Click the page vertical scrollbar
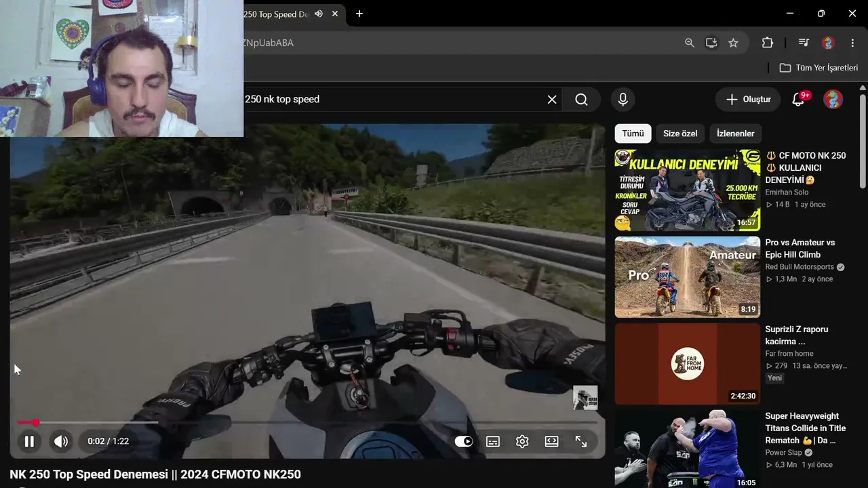This screenshot has height=488, width=868. pyautogui.click(x=863, y=141)
